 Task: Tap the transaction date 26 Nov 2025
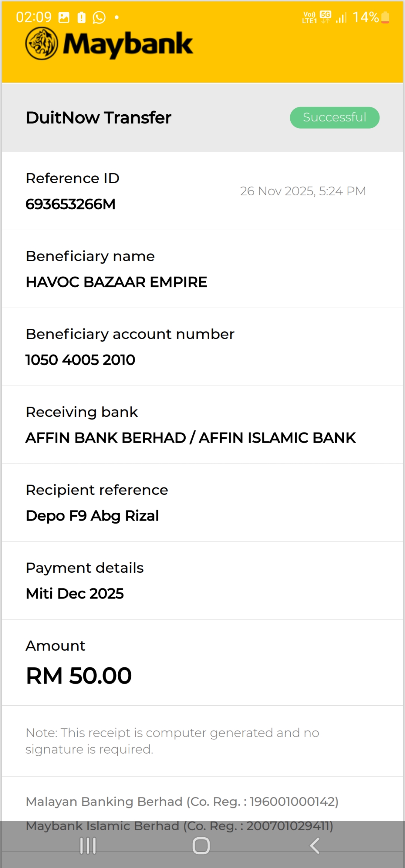[303, 191]
